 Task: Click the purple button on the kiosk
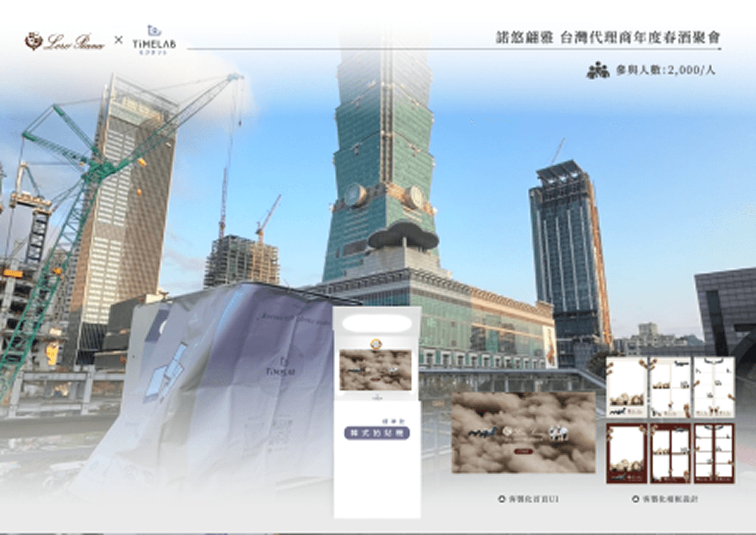[377, 433]
